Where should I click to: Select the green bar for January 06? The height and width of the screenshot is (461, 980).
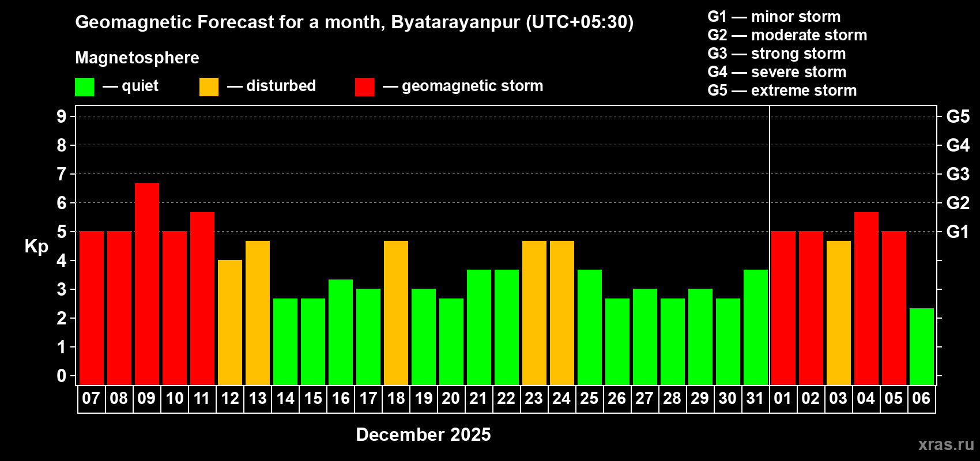(x=922, y=346)
